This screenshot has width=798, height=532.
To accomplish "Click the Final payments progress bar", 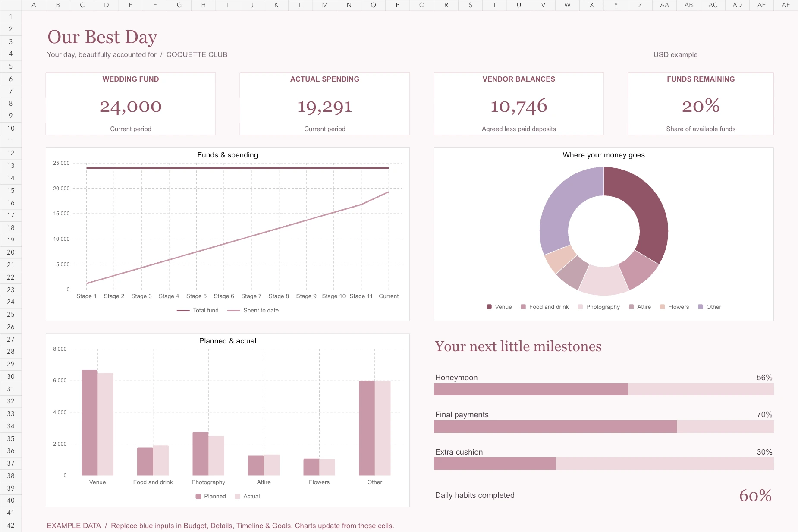I will [603, 426].
